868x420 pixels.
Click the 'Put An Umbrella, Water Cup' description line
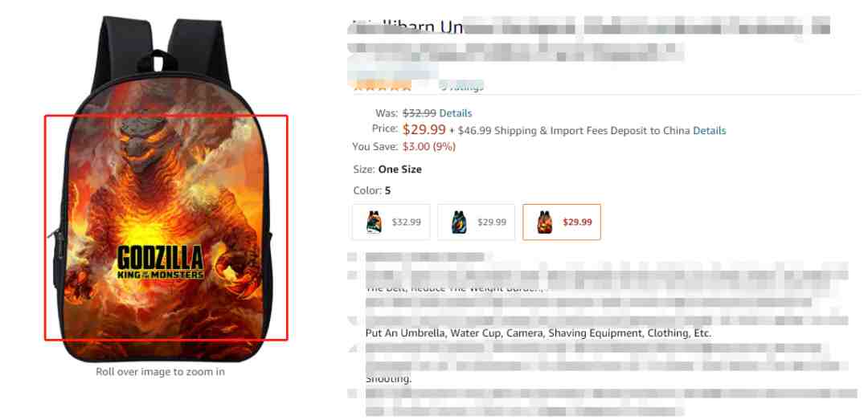pyautogui.click(x=538, y=333)
